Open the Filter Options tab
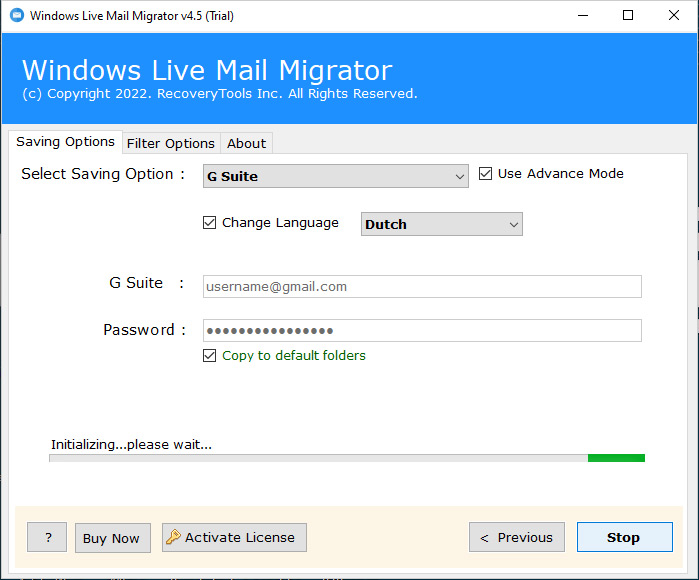This screenshot has width=699, height=580. (x=171, y=144)
